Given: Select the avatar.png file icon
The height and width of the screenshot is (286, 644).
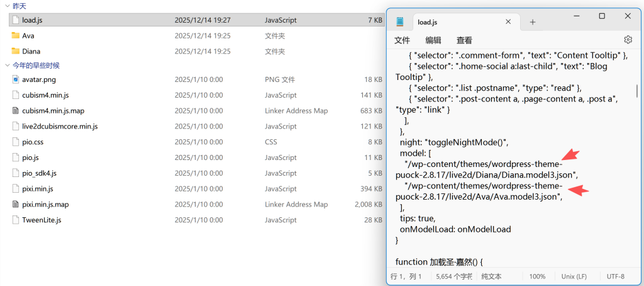Looking at the screenshot, I should tap(16, 79).
